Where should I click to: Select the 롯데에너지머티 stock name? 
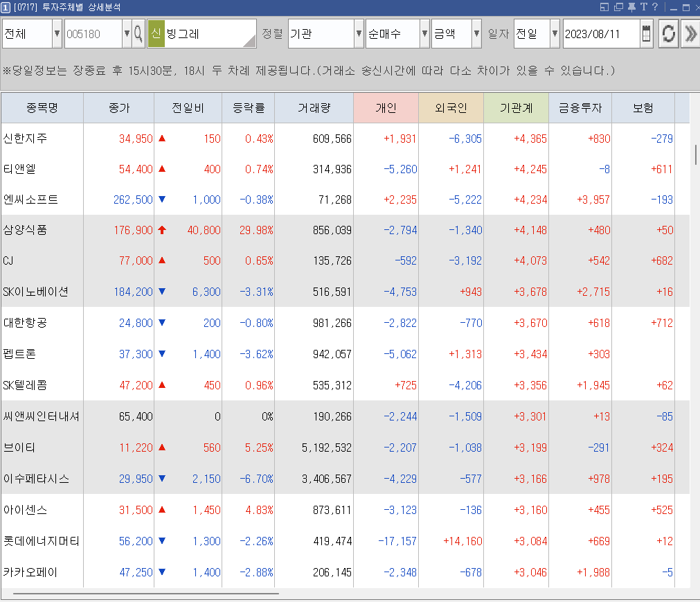pyautogui.click(x=41, y=541)
